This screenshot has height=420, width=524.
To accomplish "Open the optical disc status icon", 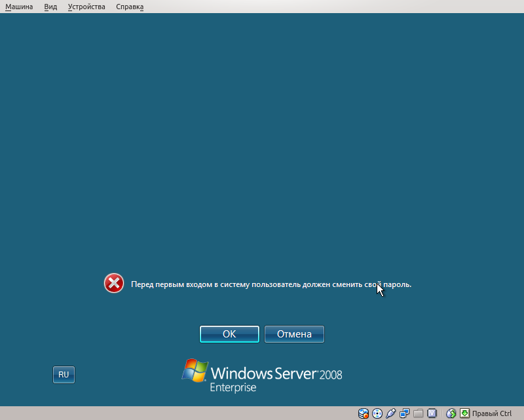I will point(377,413).
